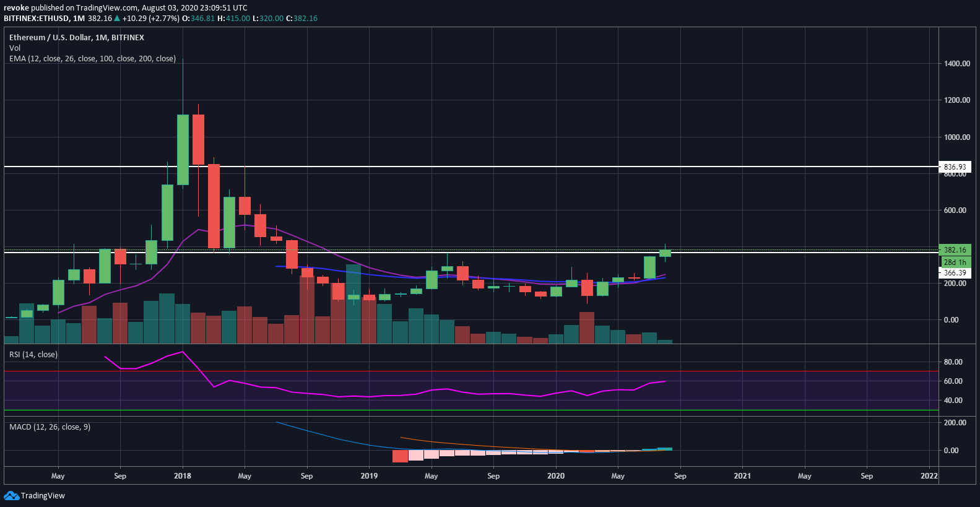Click the green 382.16 current price tag
The image size is (980, 507).
click(x=955, y=250)
